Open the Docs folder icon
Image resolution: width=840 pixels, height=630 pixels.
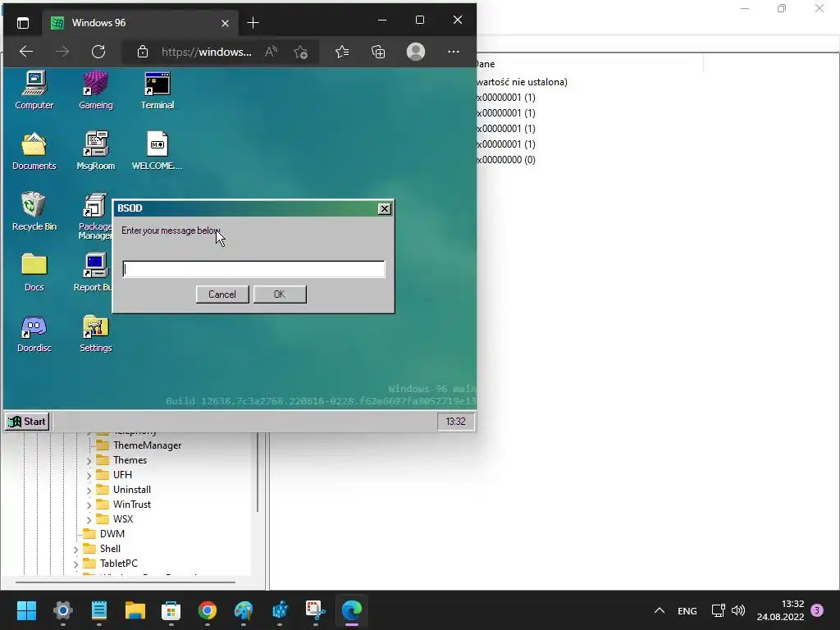34,272
